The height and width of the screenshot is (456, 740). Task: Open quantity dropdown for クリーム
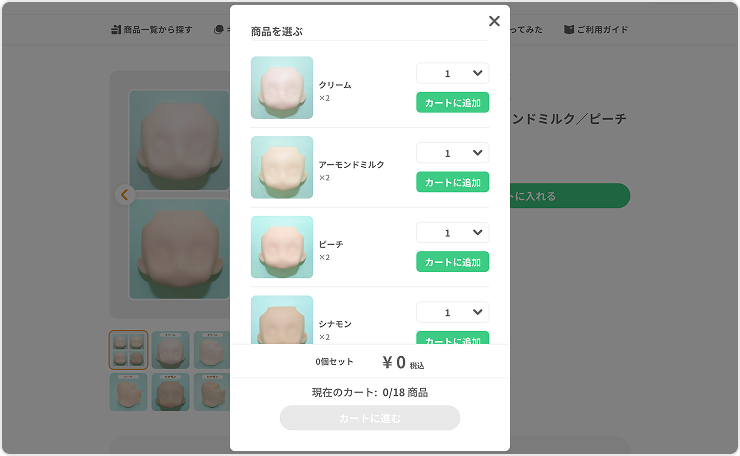(x=452, y=73)
